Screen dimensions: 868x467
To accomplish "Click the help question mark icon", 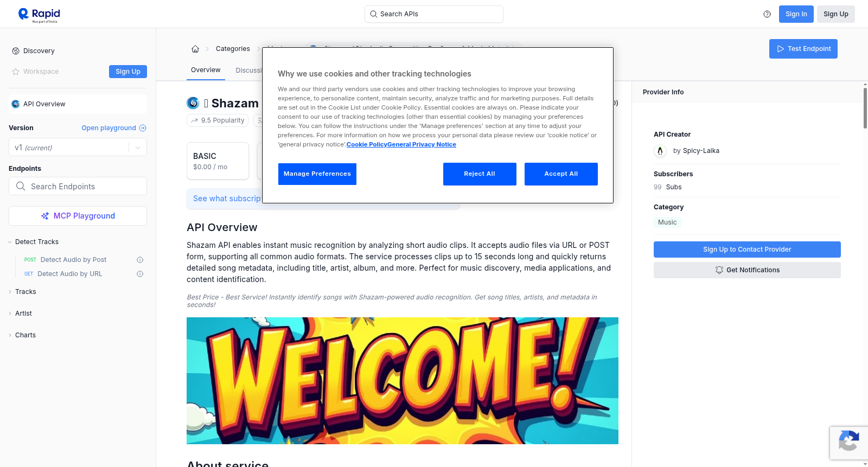I will tap(767, 14).
